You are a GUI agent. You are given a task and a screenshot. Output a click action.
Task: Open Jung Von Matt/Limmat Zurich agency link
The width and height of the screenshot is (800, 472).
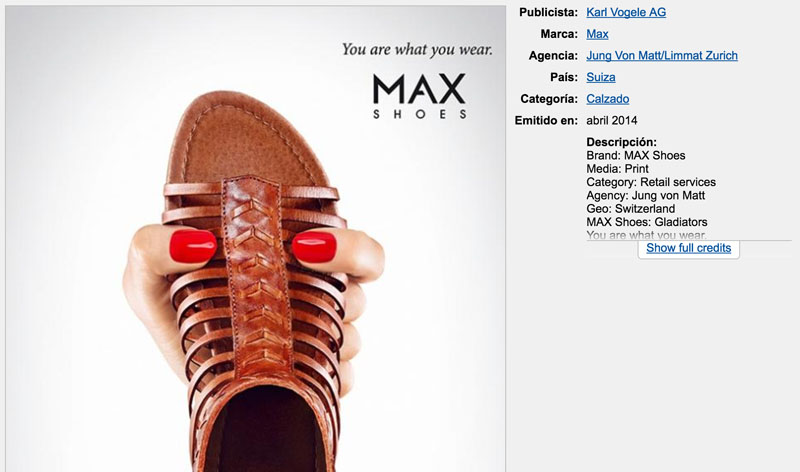click(x=661, y=56)
